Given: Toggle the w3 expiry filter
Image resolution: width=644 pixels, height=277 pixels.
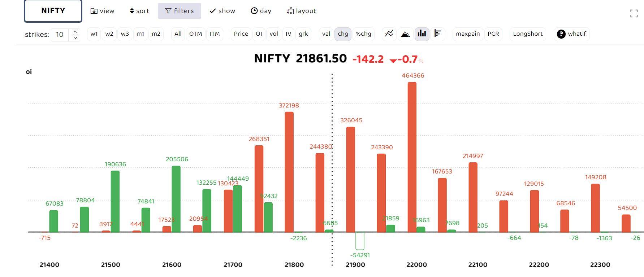Looking at the screenshot, I should (x=125, y=34).
